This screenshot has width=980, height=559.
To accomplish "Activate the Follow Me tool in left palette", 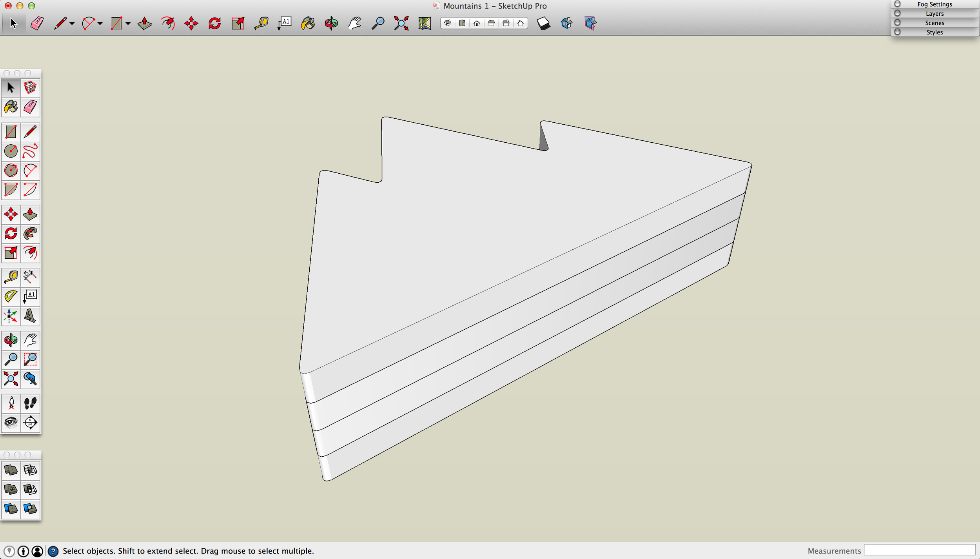I will click(30, 234).
